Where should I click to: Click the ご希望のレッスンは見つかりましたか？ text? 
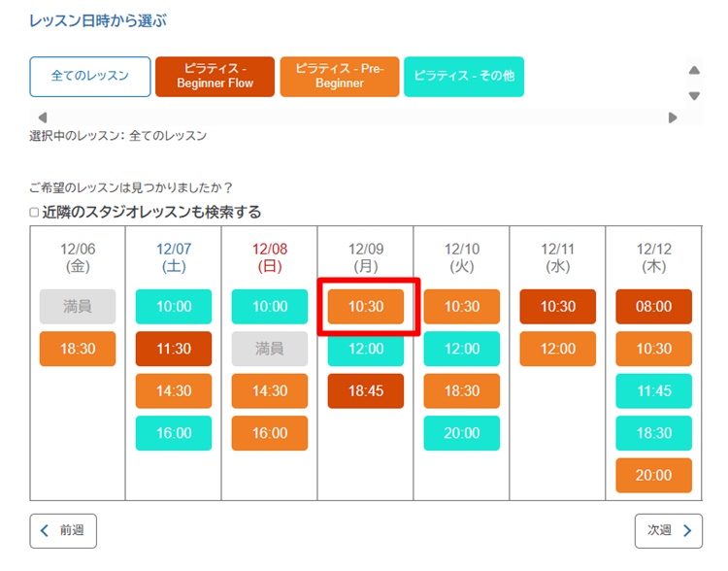pyautogui.click(x=131, y=187)
